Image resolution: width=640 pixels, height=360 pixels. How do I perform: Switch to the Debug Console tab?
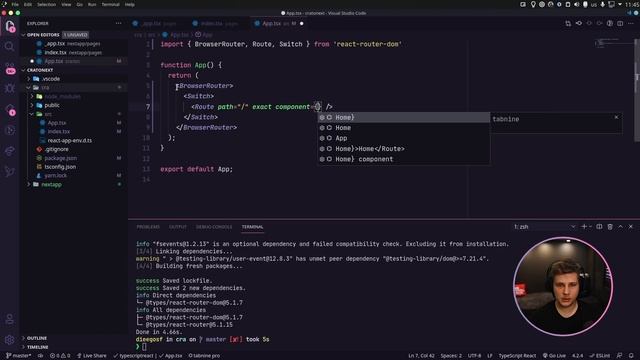(214, 227)
